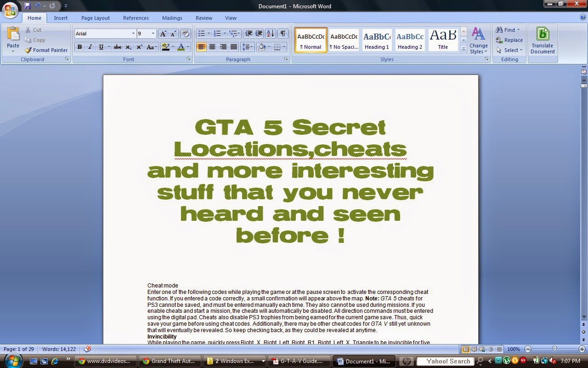Center the paragraph text

pos(212,47)
